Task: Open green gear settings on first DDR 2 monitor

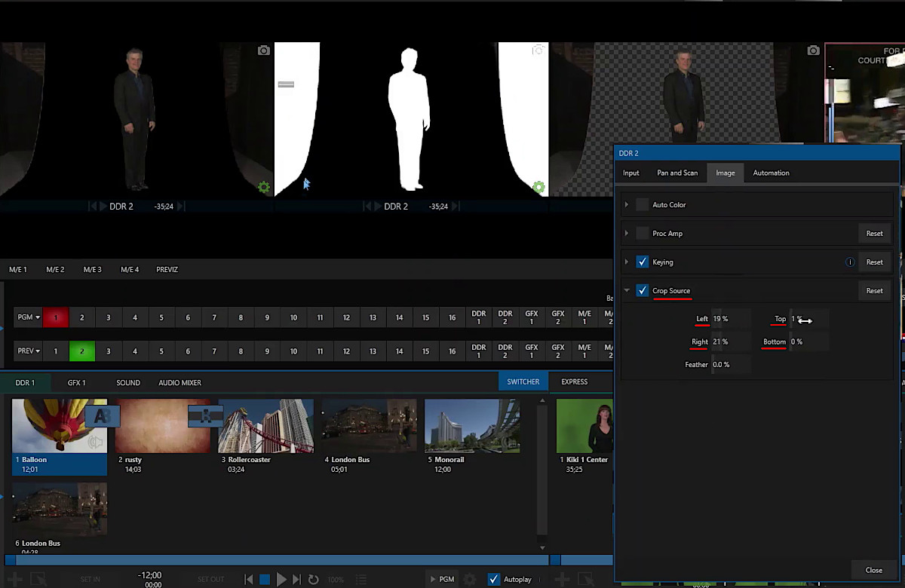Action: [x=263, y=187]
